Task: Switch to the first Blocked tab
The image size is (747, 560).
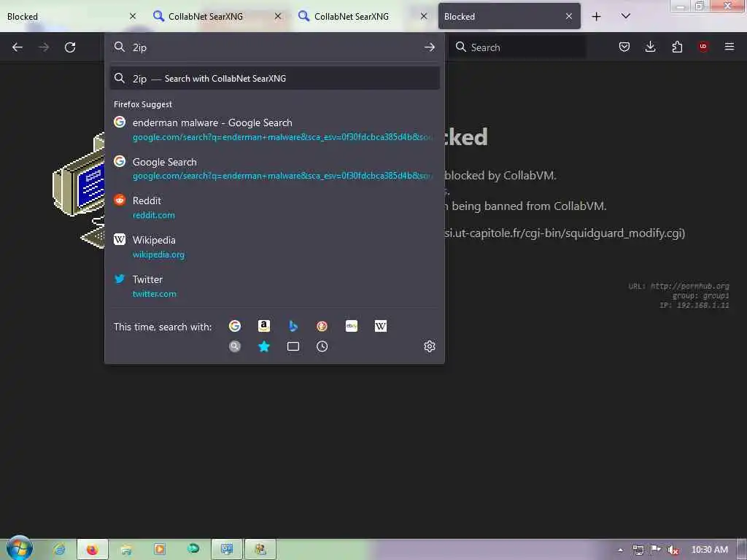Action: coord(71,17)
